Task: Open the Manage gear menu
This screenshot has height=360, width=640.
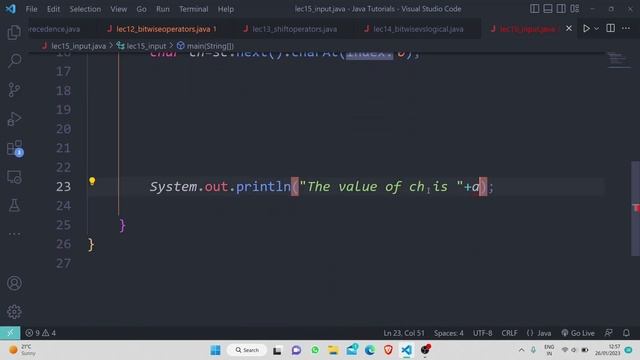Action: [x=14, y=311]
